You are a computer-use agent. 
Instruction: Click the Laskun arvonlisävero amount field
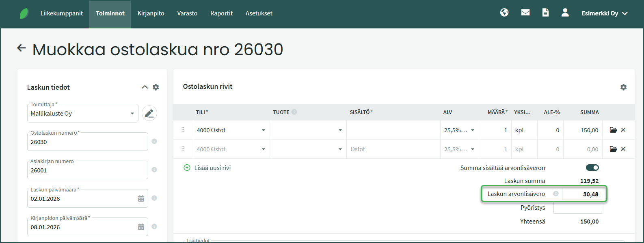click(581, 194)
